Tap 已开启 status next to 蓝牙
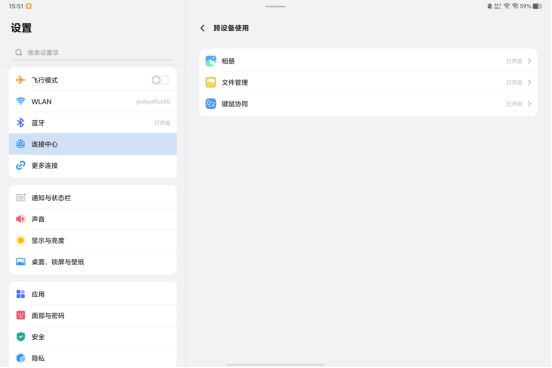Image resolution: width=552 pixels, height=368 pixels. [x=162, y=123]
